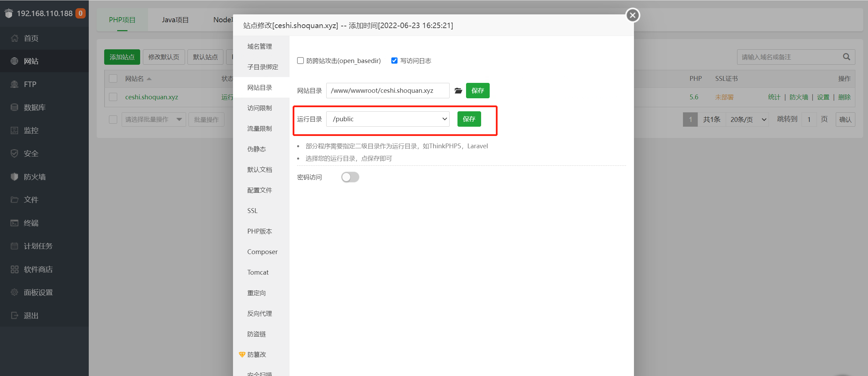Viewport: 868px width, 376px height.
Task: Select the 伪静态 menu item
Action: pyautogui.click(x=256, y=149)
